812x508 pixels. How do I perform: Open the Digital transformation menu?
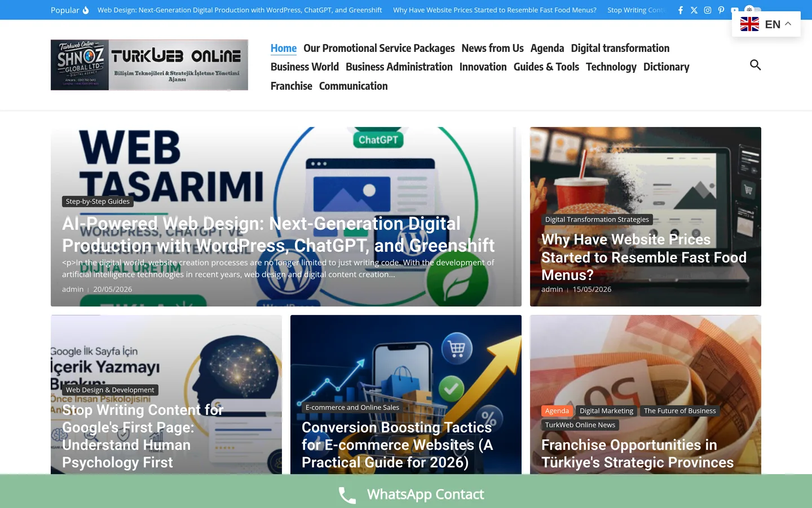[x=620, y=48]
